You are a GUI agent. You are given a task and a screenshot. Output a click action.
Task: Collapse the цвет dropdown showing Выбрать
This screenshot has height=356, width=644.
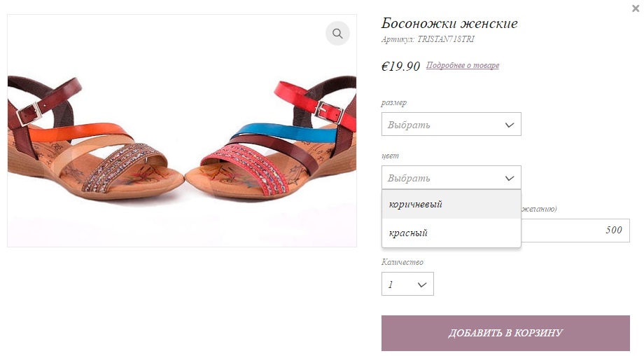451,178
